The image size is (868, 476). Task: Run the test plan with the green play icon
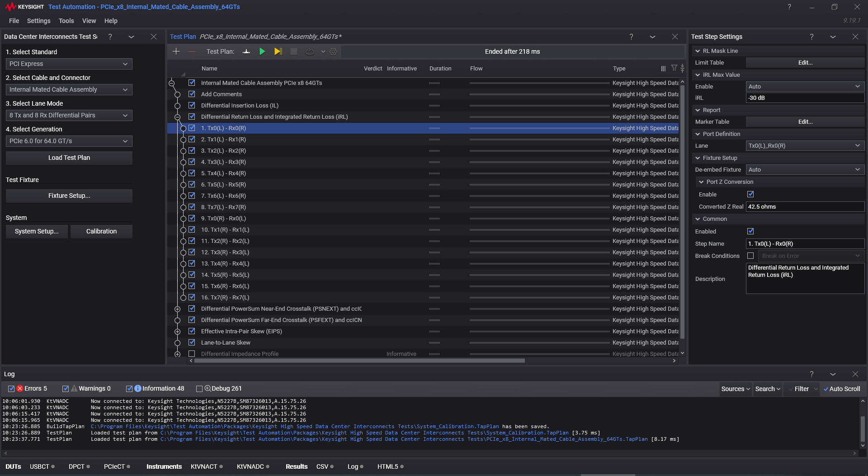[262, 51]
